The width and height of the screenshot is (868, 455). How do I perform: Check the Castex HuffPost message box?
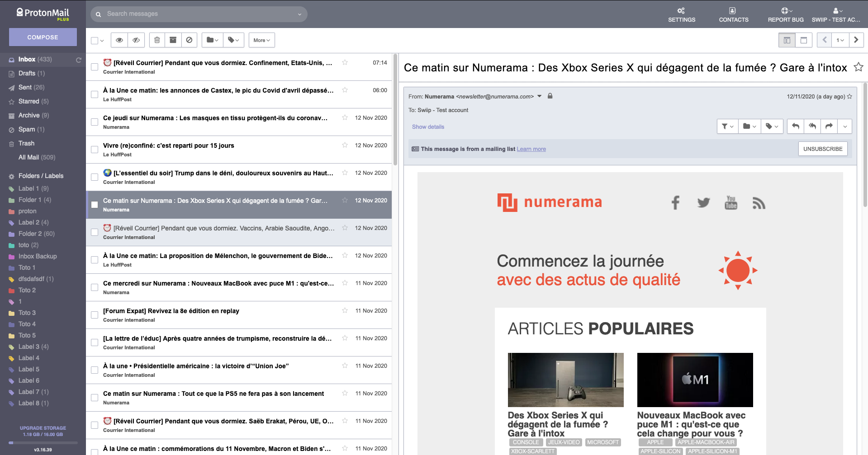95,94
